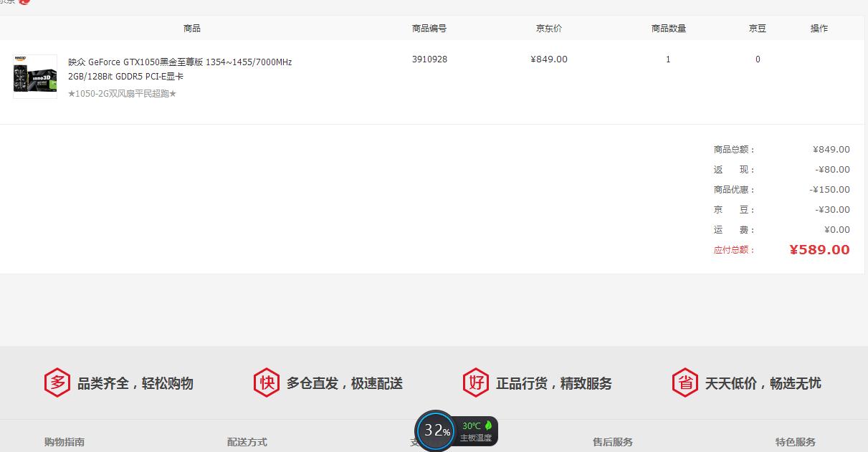Click the 天天低价，畅选无忧 slogan

tap(763, 383)
